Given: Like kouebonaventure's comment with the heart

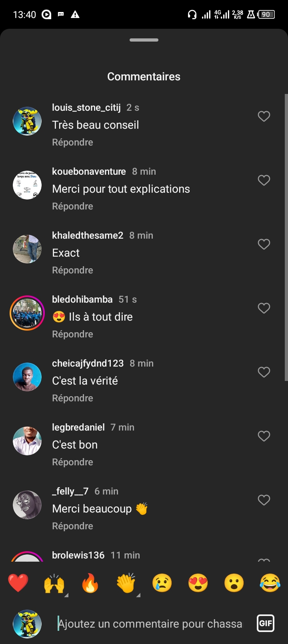Looking at the screenshot, I should coord(264,180).
